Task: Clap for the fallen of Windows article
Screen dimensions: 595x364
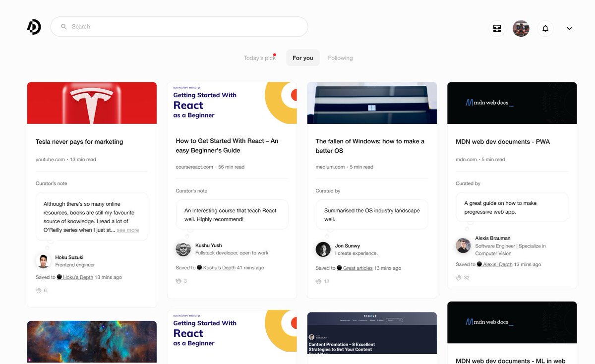Action: 319,281
